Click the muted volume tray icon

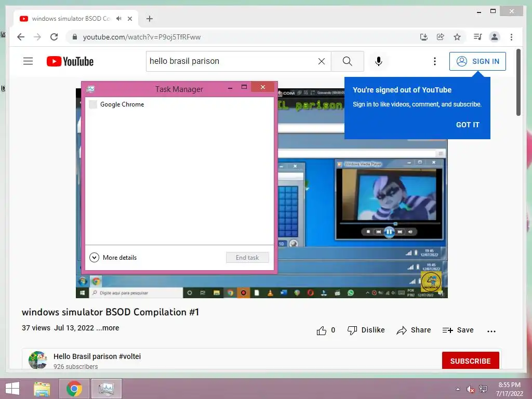[x=470, y=389]
